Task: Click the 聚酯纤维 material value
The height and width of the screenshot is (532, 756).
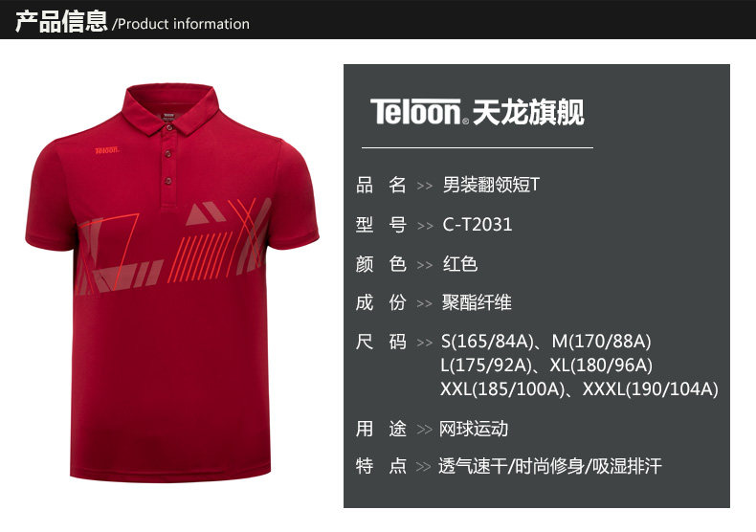Action: [x=477, y=302]
